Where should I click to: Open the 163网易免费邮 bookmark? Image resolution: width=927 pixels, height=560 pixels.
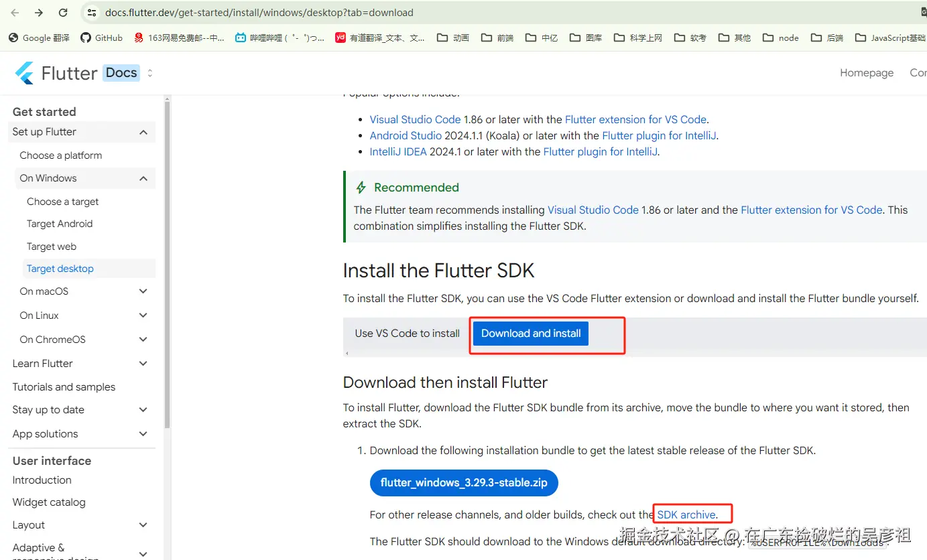point(179,38)
